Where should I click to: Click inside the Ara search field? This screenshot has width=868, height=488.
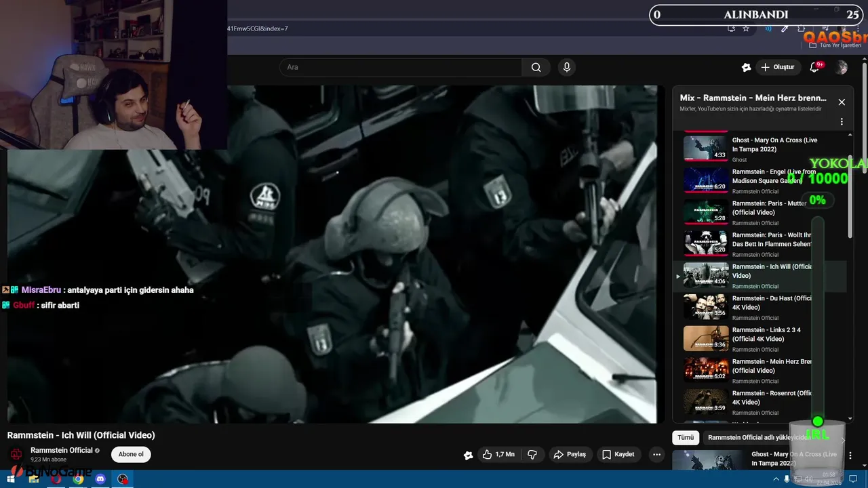point(400,67)
